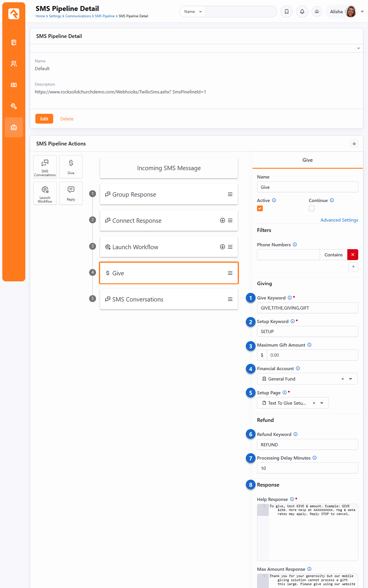Open the People sidebar icon
This screenshot has width=368, height=588.
[x=14, y=64]
